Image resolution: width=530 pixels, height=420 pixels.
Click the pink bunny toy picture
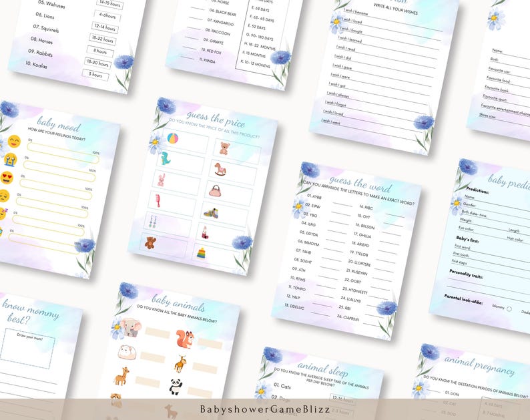162,180
